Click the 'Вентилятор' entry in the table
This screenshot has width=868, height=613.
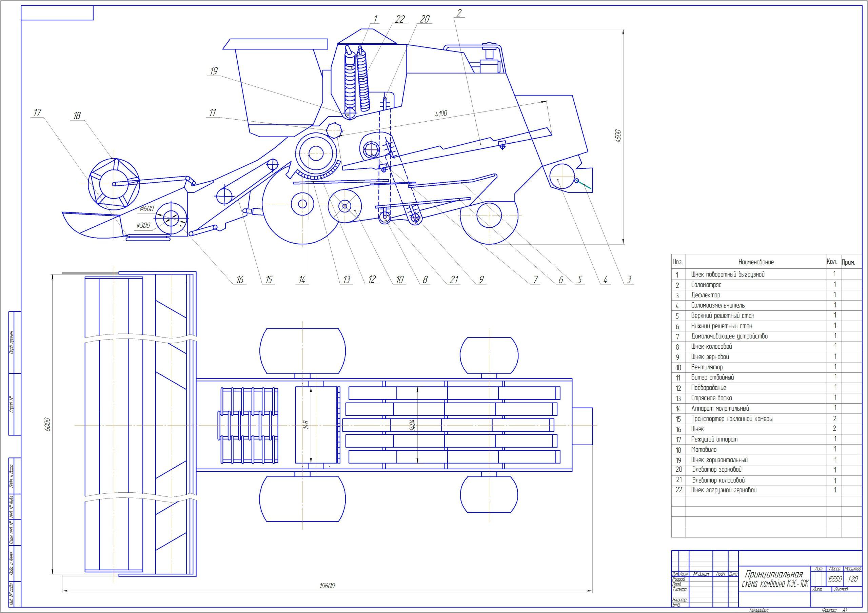(x=707, y=367)
